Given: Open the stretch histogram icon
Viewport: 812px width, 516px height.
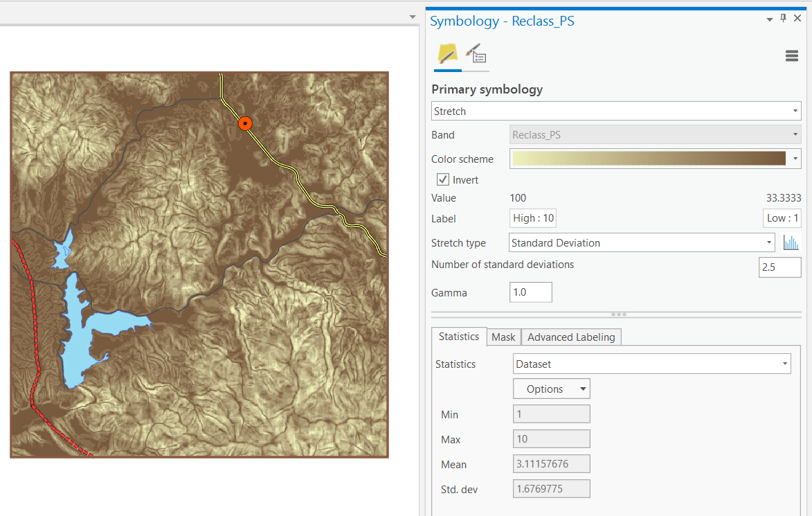Looking at the screenshot, I should 791,243.
